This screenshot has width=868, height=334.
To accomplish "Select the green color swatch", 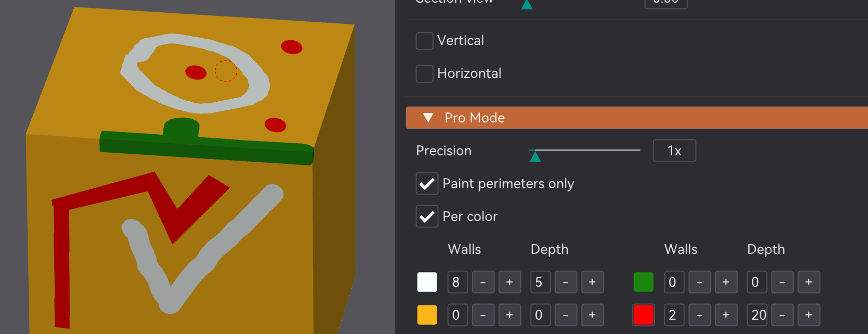I will pyautogui.click(x=644, y=282).
